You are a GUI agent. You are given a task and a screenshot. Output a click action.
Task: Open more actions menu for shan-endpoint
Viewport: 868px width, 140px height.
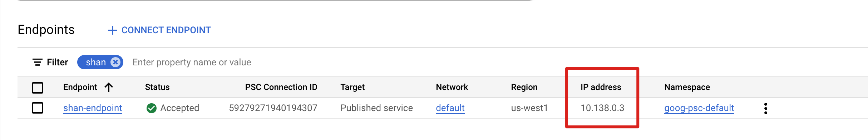(765, 108)
